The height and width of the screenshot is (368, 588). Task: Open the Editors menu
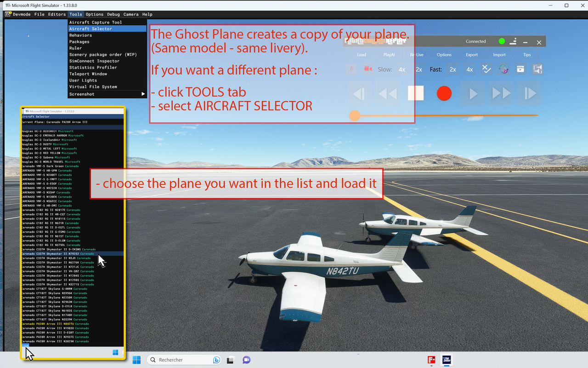[x=57, y=14]
